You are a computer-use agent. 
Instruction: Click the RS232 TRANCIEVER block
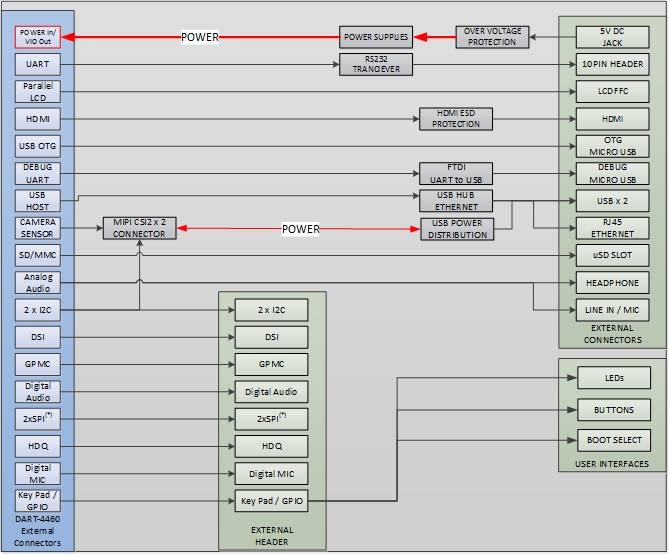point(376,64)
